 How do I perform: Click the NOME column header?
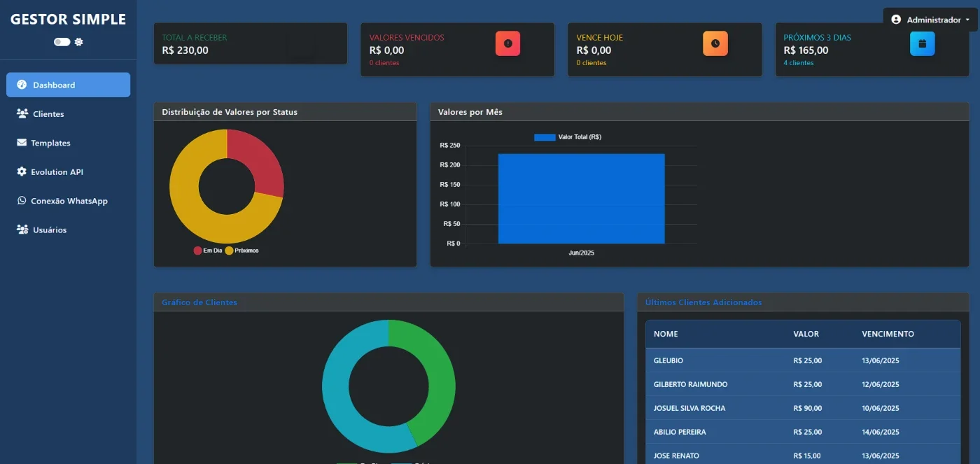tap(666, 334)
